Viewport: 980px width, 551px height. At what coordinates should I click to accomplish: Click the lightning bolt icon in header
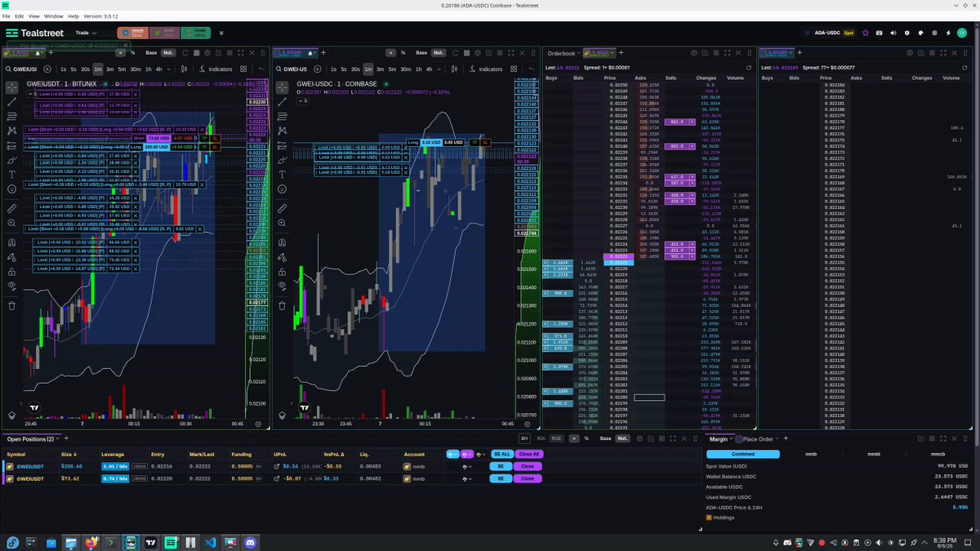point(948,33)
